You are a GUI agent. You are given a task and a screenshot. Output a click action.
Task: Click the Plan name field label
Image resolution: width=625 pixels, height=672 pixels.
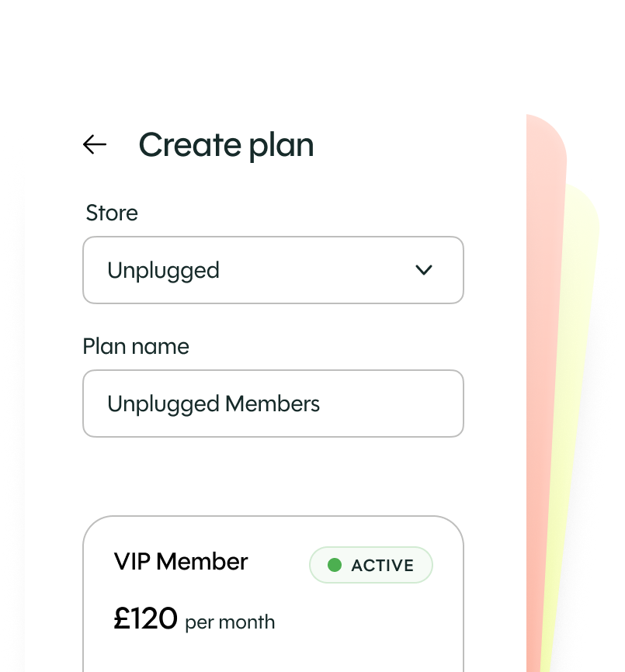pos(136,346)
